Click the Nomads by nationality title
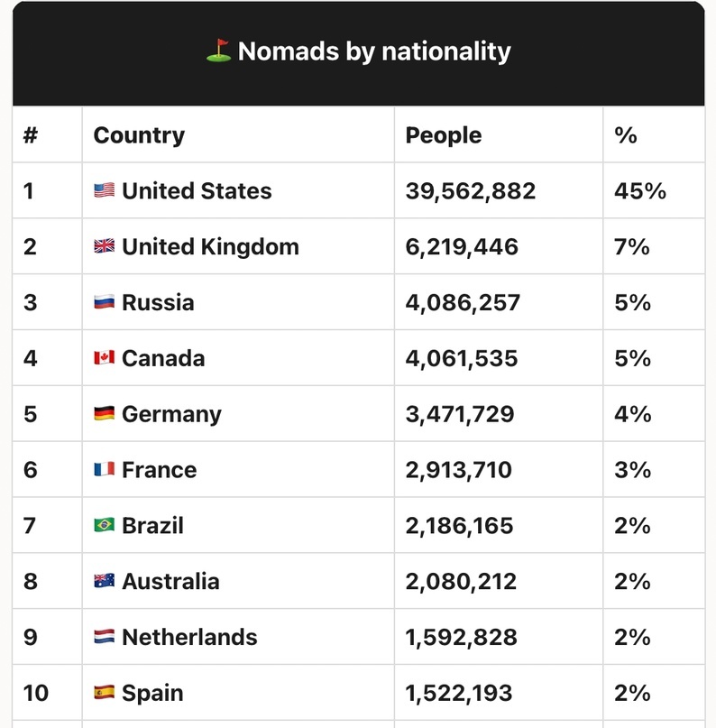Viewport: 716px width, 728px height. point(373,51)
